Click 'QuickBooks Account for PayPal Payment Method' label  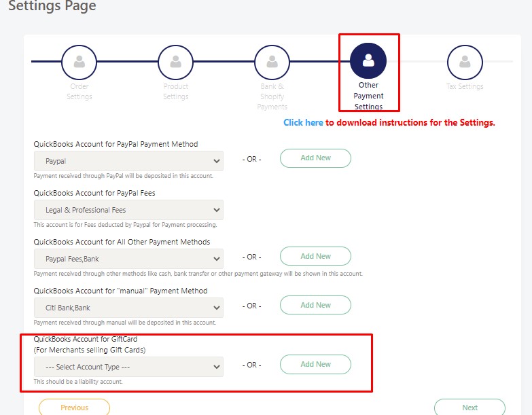pos(116,144)
